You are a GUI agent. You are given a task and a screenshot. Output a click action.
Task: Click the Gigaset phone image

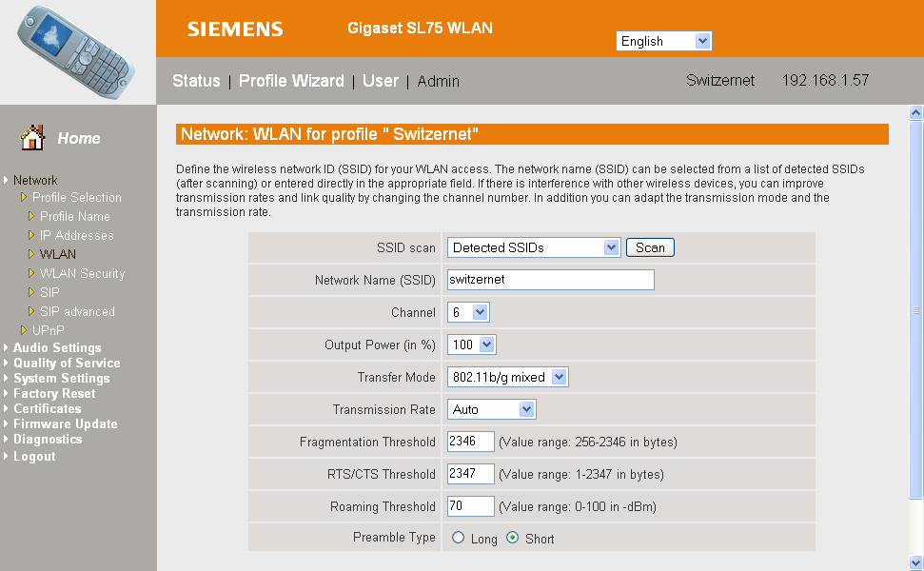[x=75, y=51]
